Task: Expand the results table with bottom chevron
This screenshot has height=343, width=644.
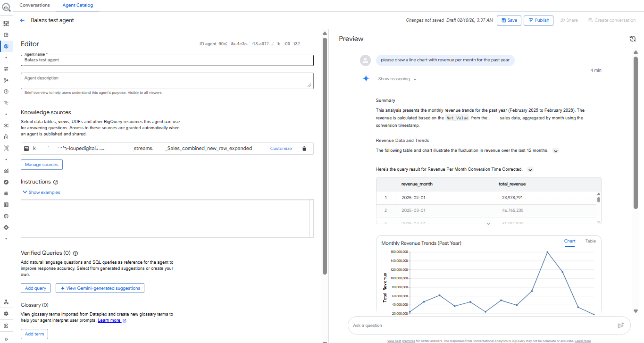Action: tap(488, 224)
